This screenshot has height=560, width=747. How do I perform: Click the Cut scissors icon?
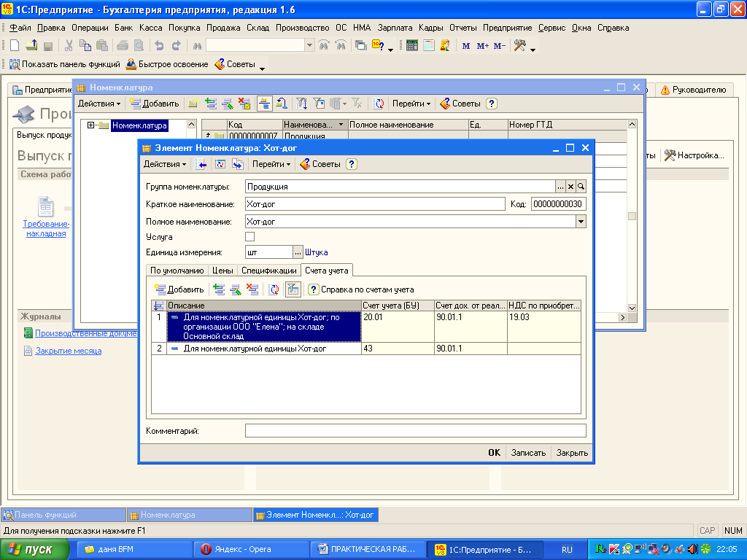tap(69, 46)
